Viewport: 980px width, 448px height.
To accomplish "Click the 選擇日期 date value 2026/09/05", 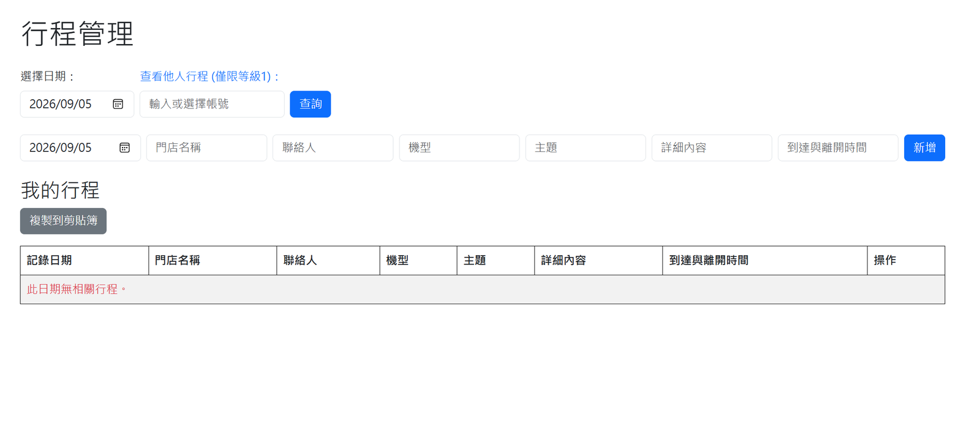I will tap(61, 104).
